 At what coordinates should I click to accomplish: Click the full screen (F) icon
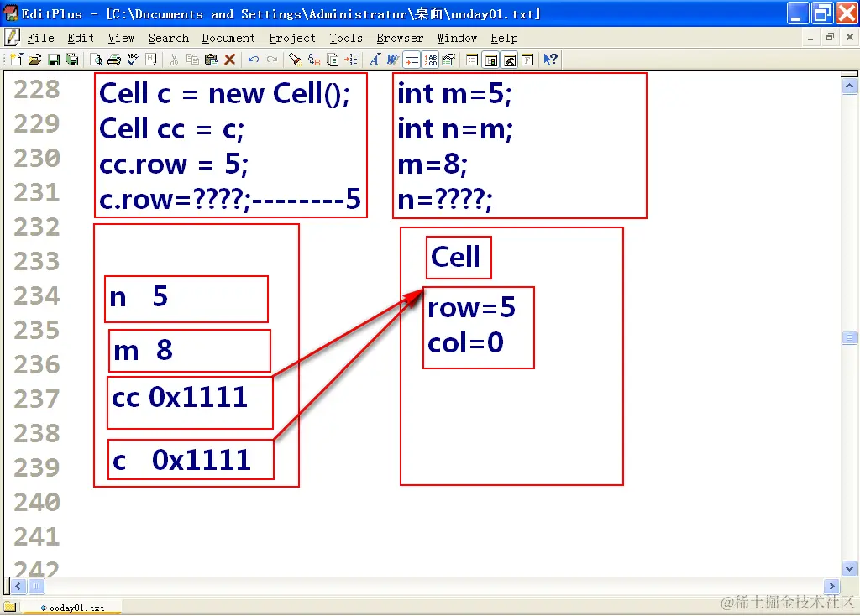tap(527, 60)
